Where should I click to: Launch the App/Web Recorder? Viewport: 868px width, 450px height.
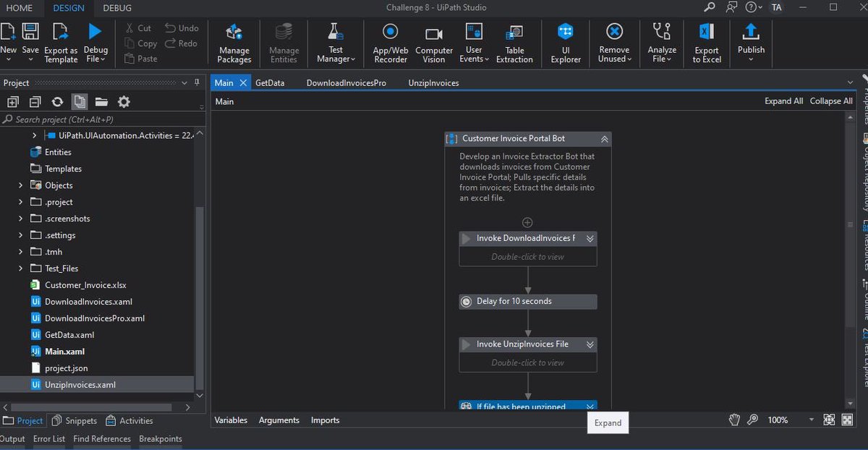(x=391, y=43)
